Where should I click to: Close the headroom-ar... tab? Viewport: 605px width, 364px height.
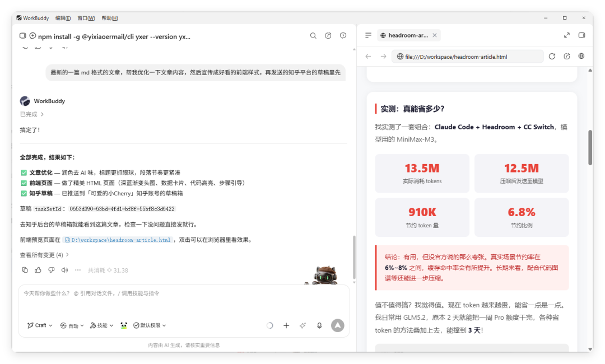(x=435, y=35)
